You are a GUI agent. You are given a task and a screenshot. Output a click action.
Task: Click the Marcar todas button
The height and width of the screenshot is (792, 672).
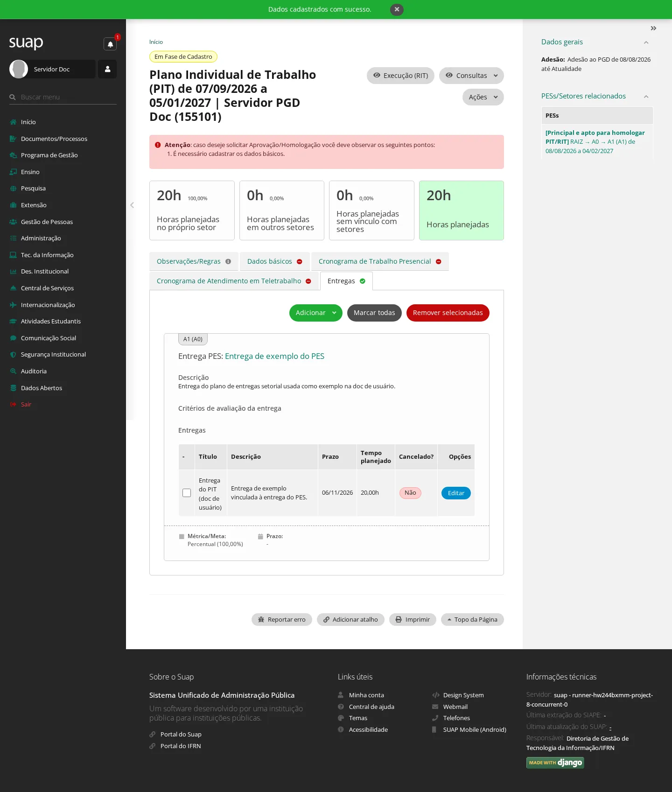coord(374,313)
